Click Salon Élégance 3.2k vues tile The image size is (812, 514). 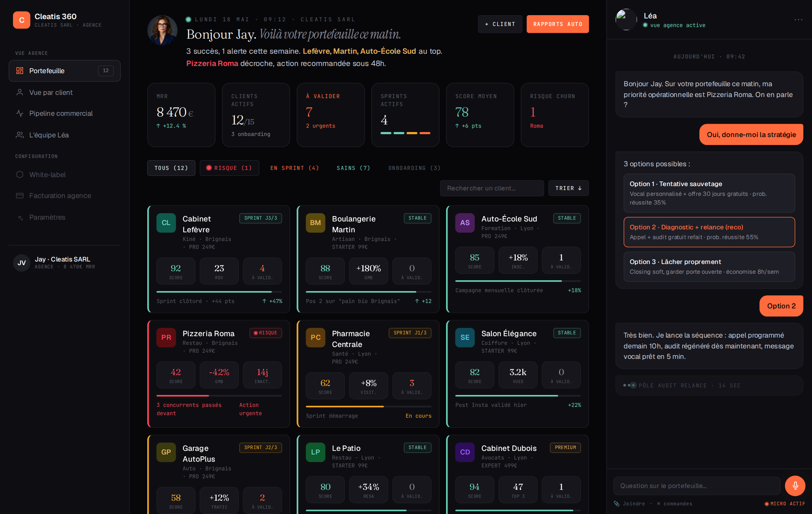(x=518, y=375)
